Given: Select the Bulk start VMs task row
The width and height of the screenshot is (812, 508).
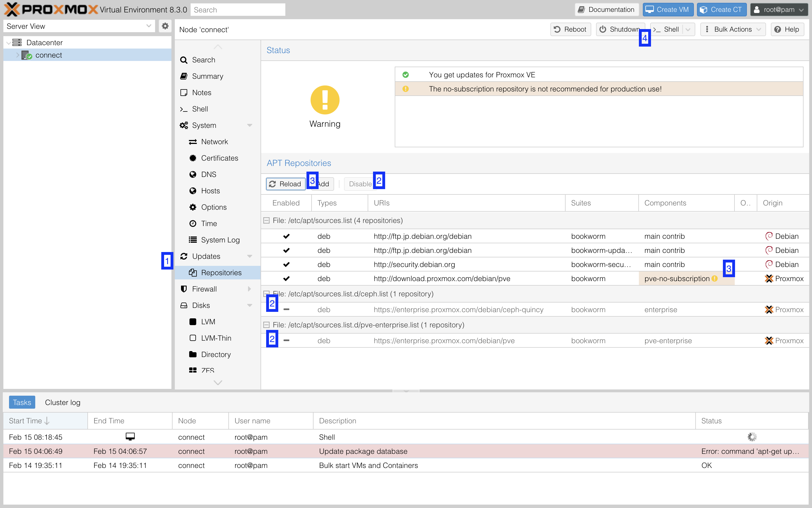Looking at the screenshot, I should point(406,465).
